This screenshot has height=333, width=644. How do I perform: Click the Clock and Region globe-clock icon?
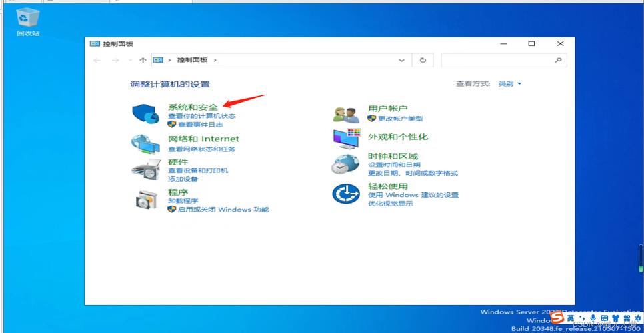click(345, 164)
